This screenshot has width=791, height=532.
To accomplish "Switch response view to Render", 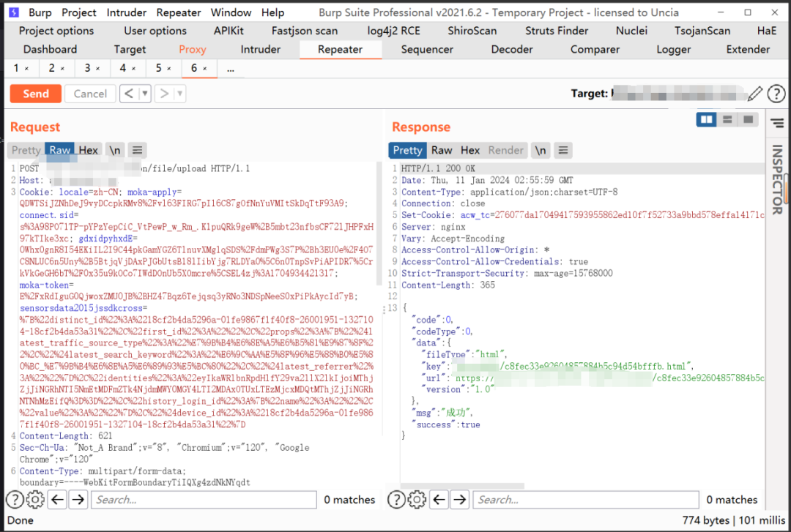I will (505, 150).
